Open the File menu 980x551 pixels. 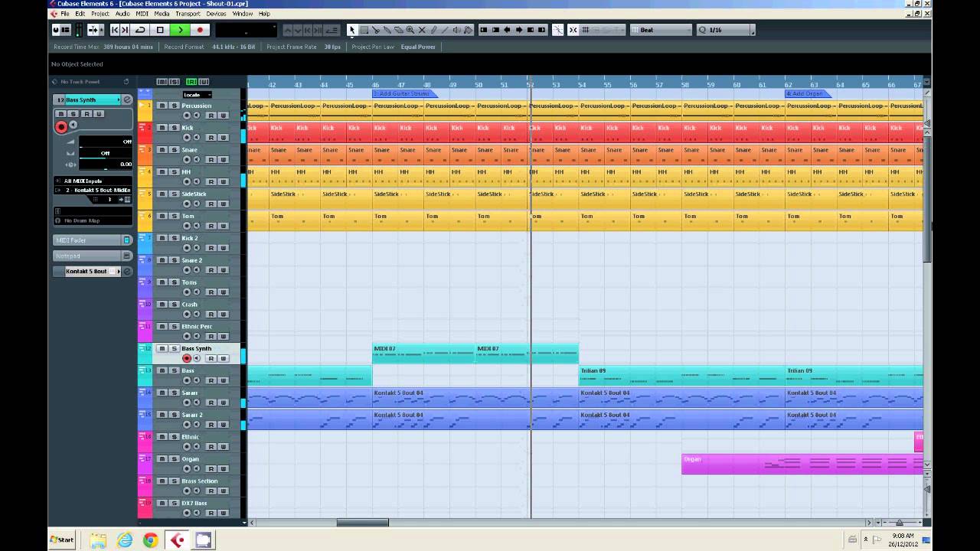pyautogui.click(x=64, y=14)
